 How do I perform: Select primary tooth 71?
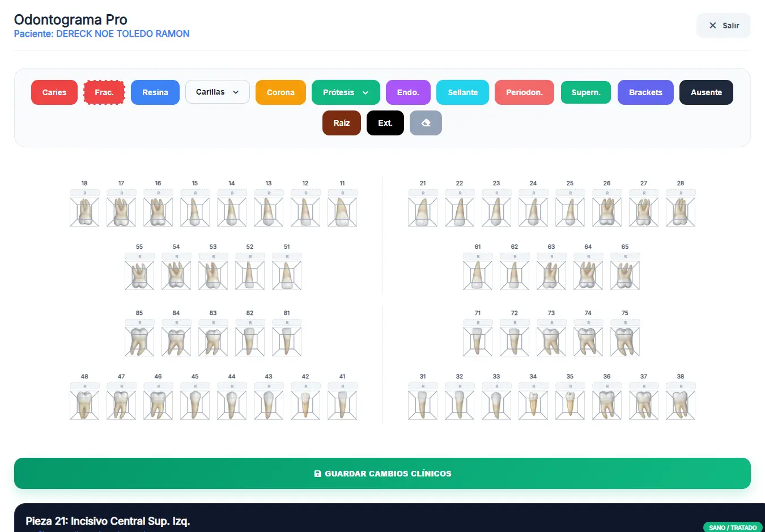tap(478, 342)
